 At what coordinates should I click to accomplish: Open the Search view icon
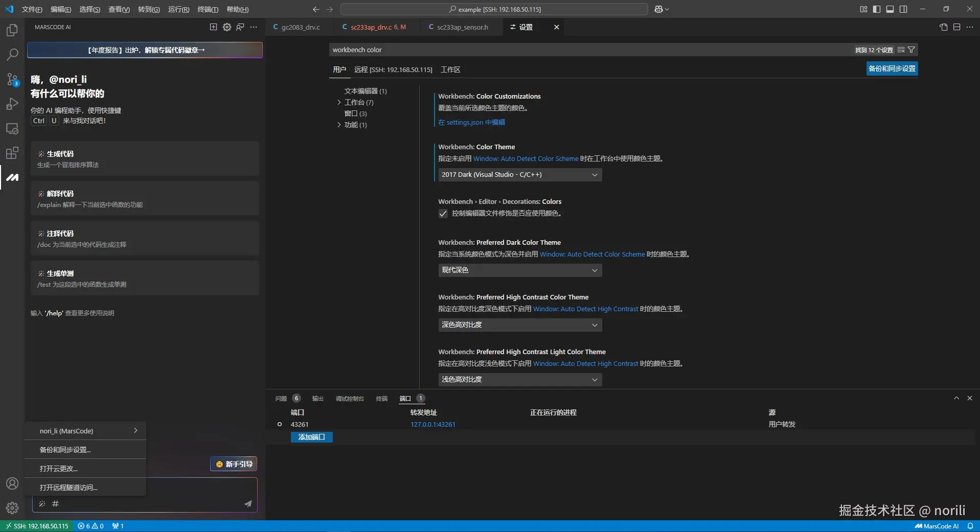coord(12,54)
